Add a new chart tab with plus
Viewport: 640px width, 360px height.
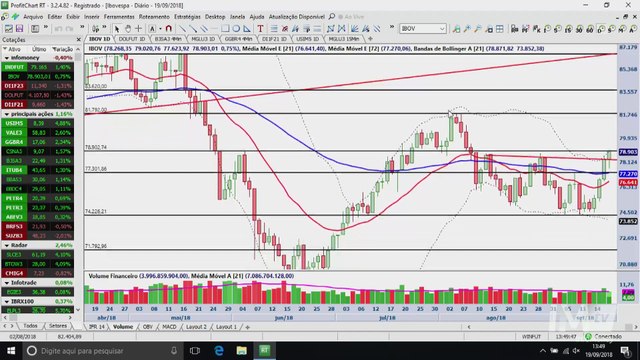[370, 39]
